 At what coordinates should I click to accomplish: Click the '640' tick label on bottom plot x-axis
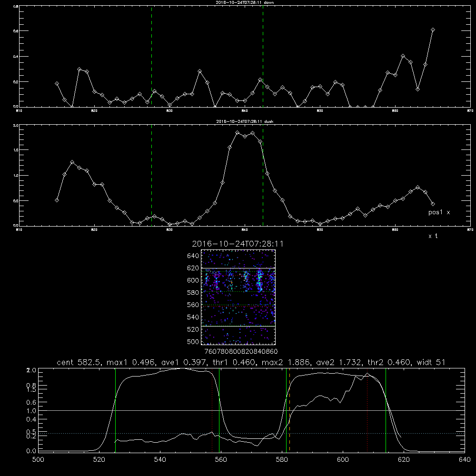pyautogui.click(x=465, y=460)
